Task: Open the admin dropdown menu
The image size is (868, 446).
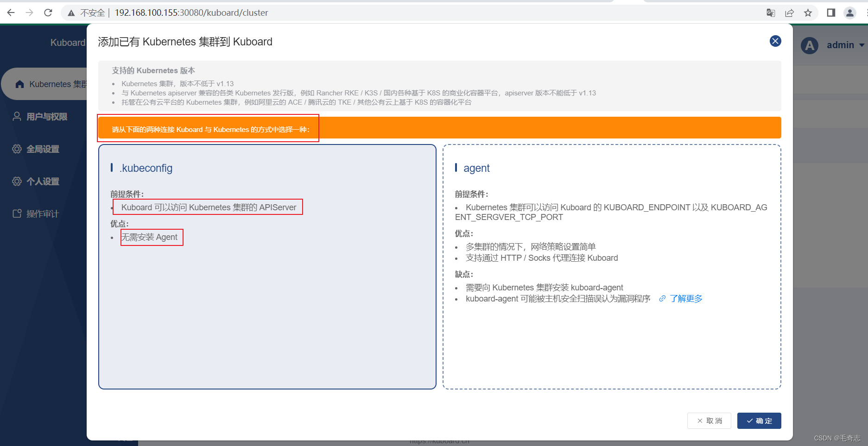Action: (846, 45)
